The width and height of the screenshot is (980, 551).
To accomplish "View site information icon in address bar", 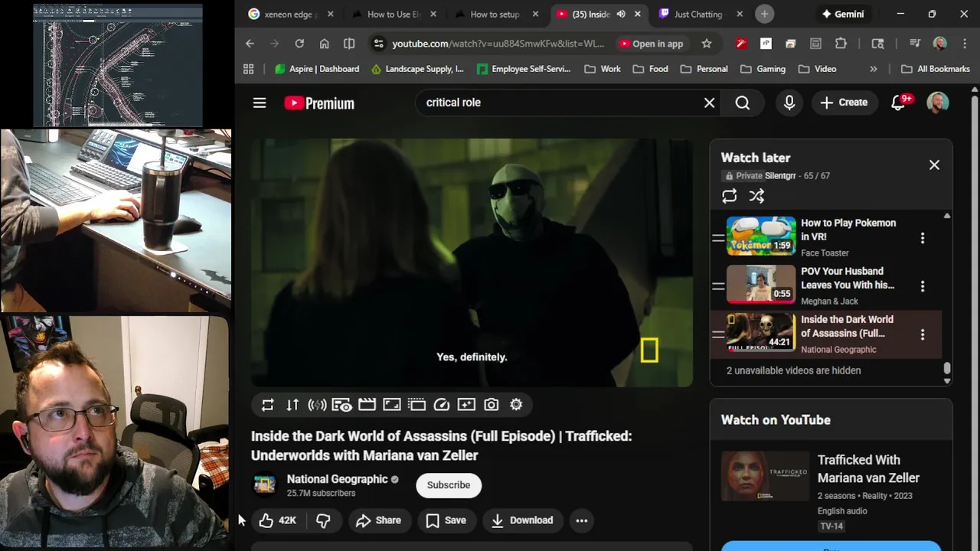I will [378, 44].
